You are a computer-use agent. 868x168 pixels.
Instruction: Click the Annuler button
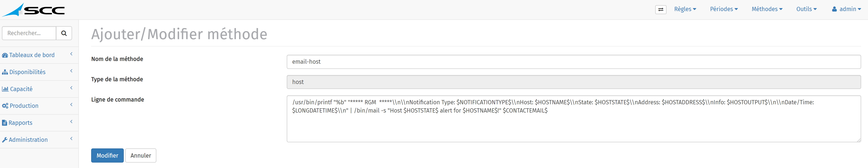(141, 155)
